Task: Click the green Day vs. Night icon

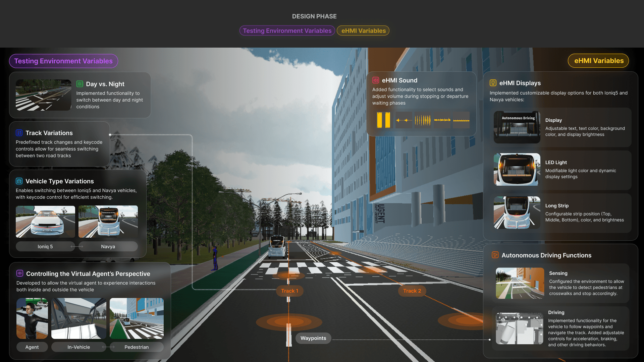Action: (79, 84)
